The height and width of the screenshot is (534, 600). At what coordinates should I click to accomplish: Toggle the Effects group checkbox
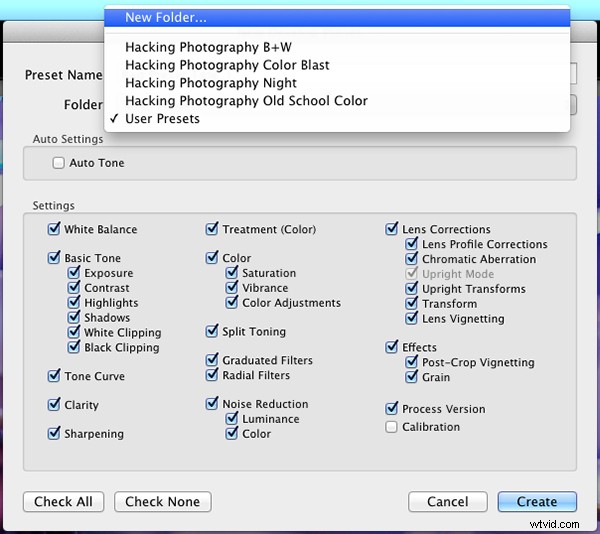(x=391, y=347)
